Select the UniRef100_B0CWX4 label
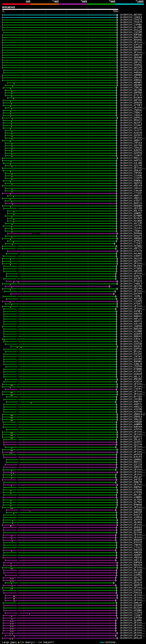This screenshot has height=644, width=146. (131, 98)
